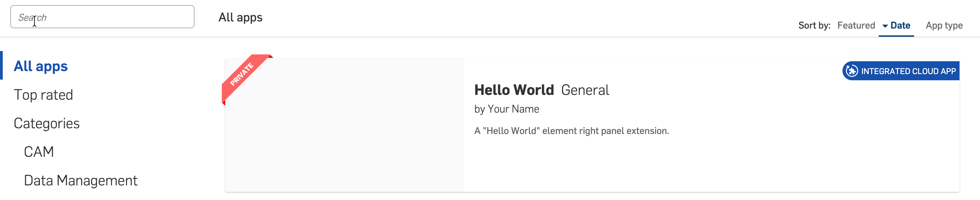
Task: Click the Hello World app description text
Action: [572, 131]
